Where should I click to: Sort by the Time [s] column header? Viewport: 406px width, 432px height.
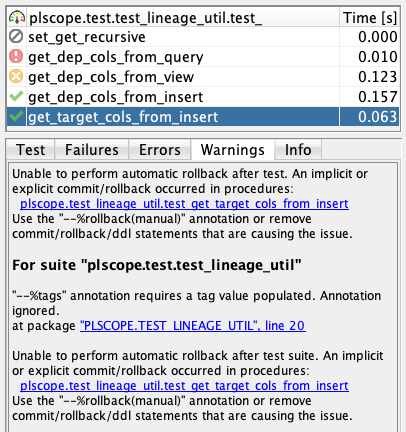(x=369, y=17)
